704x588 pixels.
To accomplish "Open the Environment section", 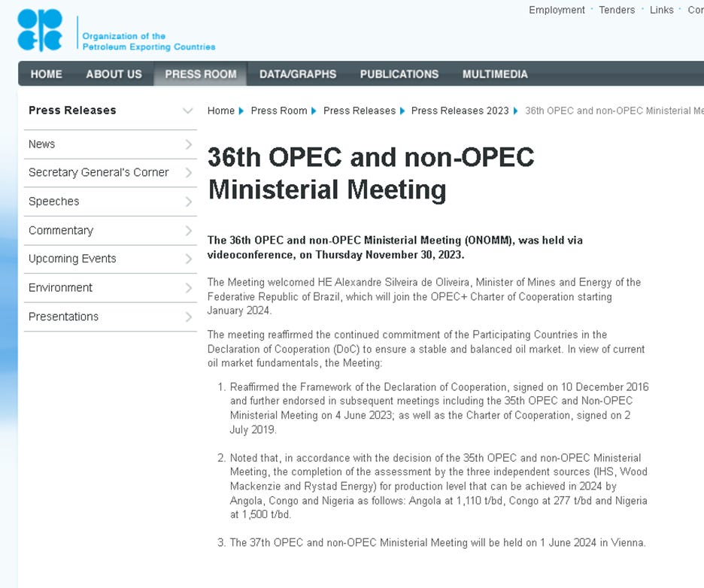I will point(60,287).
